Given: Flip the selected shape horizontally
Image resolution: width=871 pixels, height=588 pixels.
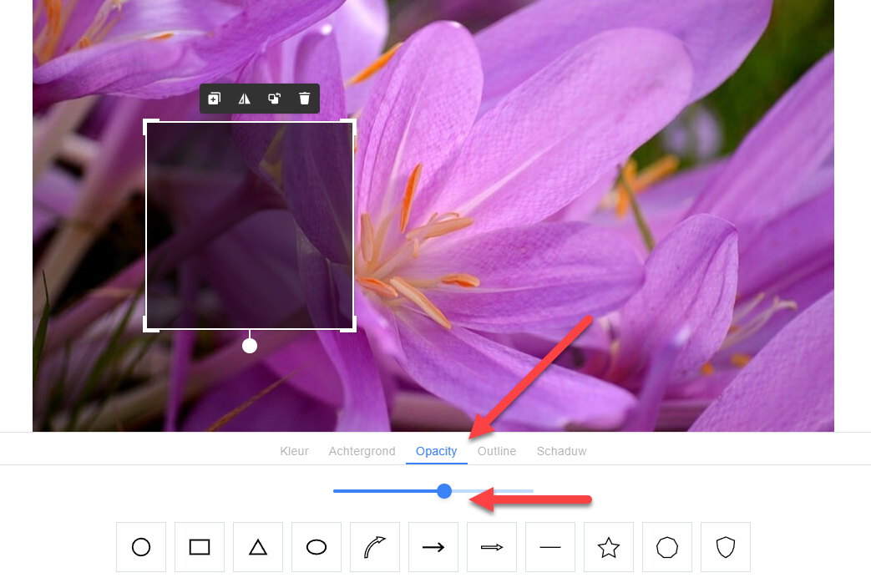Looking at the screenshot, I should click(245, 99).
